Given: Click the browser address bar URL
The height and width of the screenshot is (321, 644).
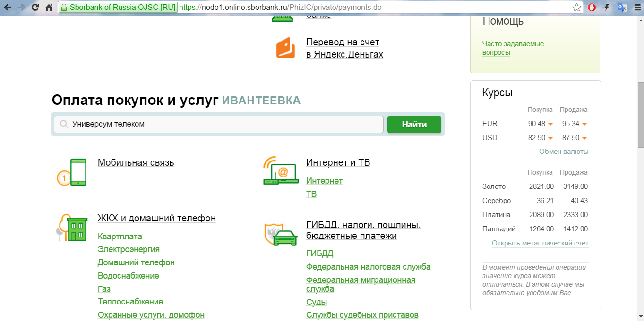Looking at the screenshot, I should coord(281,8).
